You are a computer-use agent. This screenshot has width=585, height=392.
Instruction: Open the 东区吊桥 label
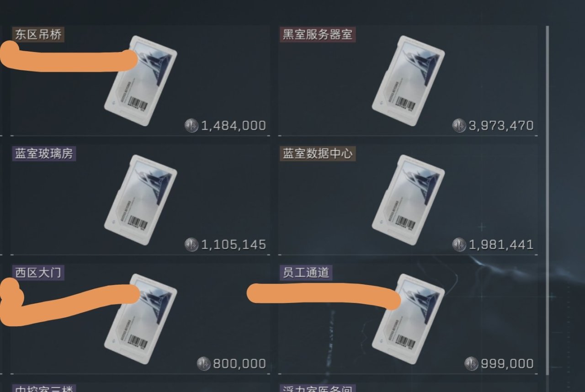tap(38, 35)
